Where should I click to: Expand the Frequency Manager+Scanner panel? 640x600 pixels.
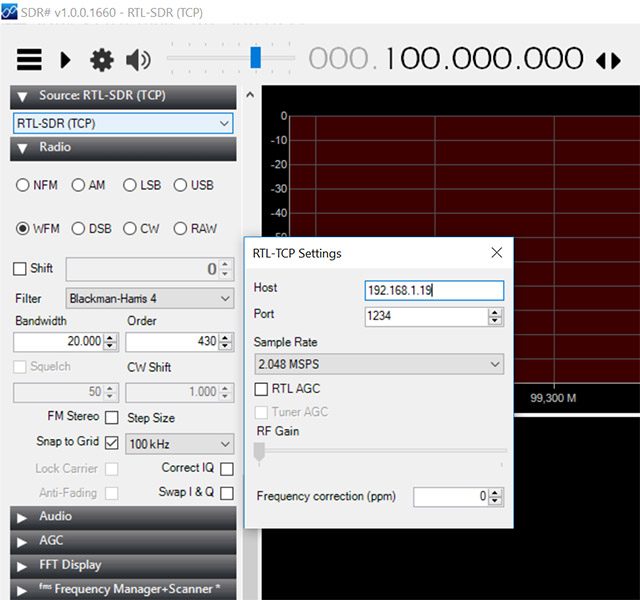pyautogui.click(x=123, y=590)
